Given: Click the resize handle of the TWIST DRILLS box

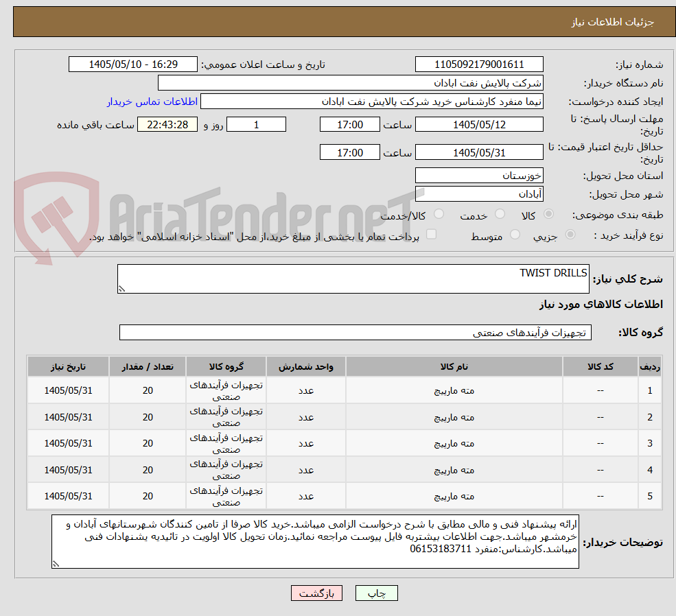Looking at the screenshot, I should [x=121, y=289].
